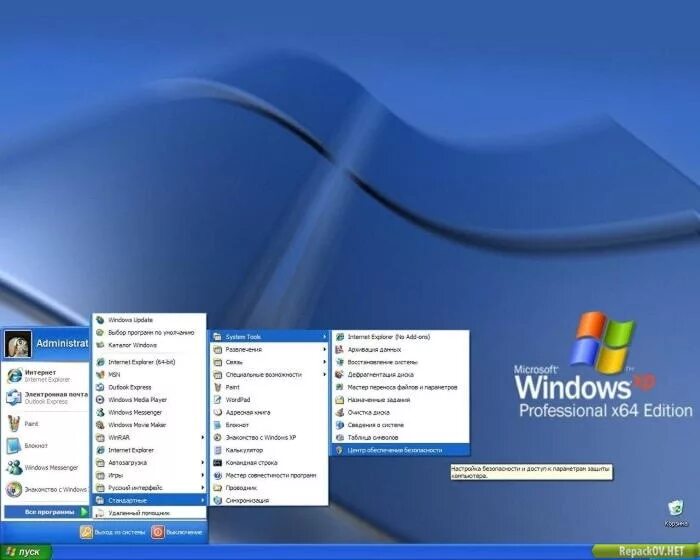Screen dimensions: 700x560
Task: Open Windows Messenger in left Start pane
Action: (x=46, y=467)
